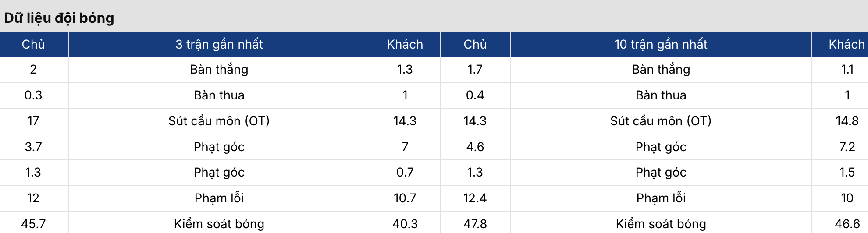
Task: Click the 0.7 value in Khách column
Action: click(x=405, y=172)
